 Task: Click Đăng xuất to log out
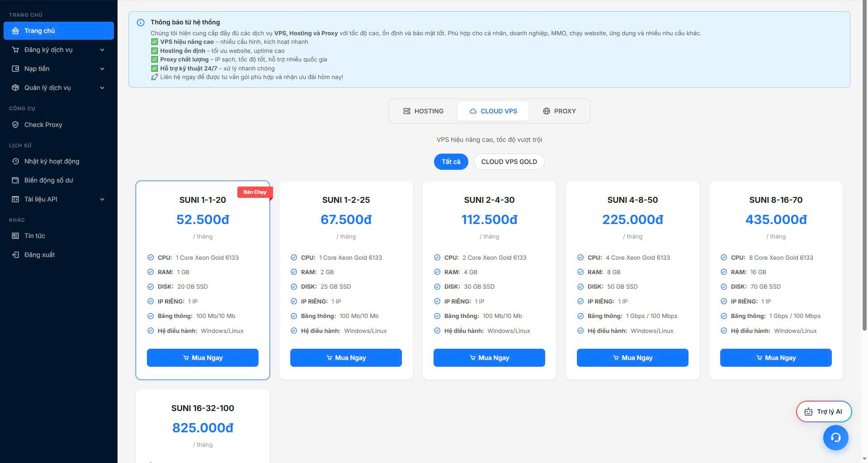point(59,255)
